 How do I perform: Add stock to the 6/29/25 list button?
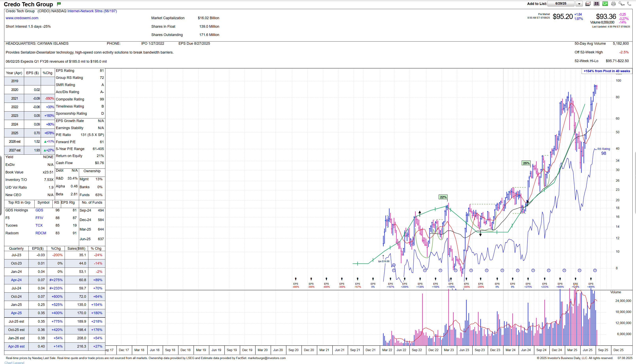[x=561, y=4]
